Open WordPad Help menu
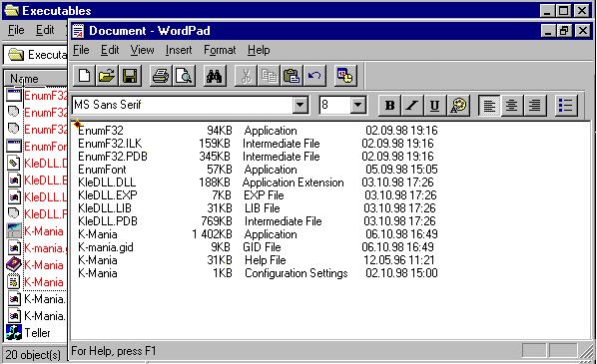597x364 pixels. point(259,50)
